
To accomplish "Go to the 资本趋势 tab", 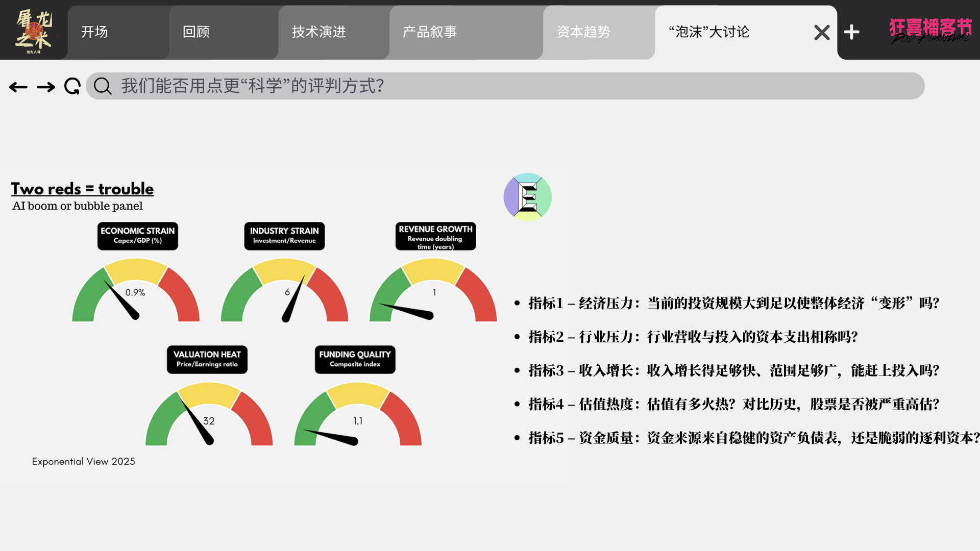I will (583, 32).
